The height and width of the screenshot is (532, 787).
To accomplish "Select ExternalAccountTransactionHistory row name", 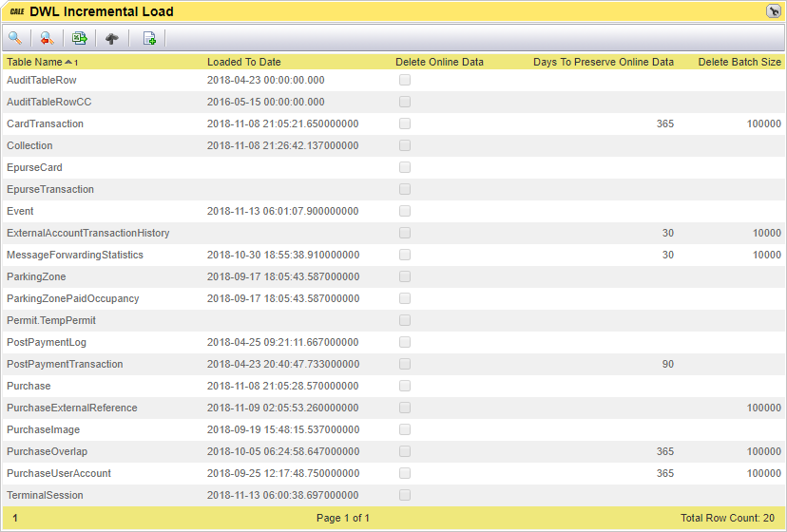I will coord(87,233).
